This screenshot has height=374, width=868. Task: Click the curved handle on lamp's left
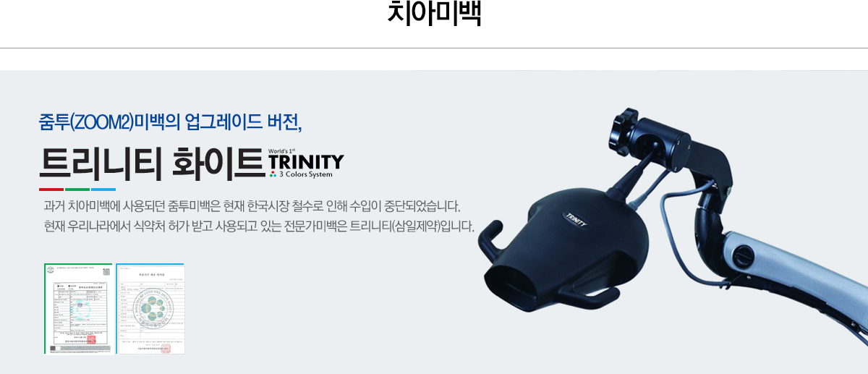click(x=489, y=237)
